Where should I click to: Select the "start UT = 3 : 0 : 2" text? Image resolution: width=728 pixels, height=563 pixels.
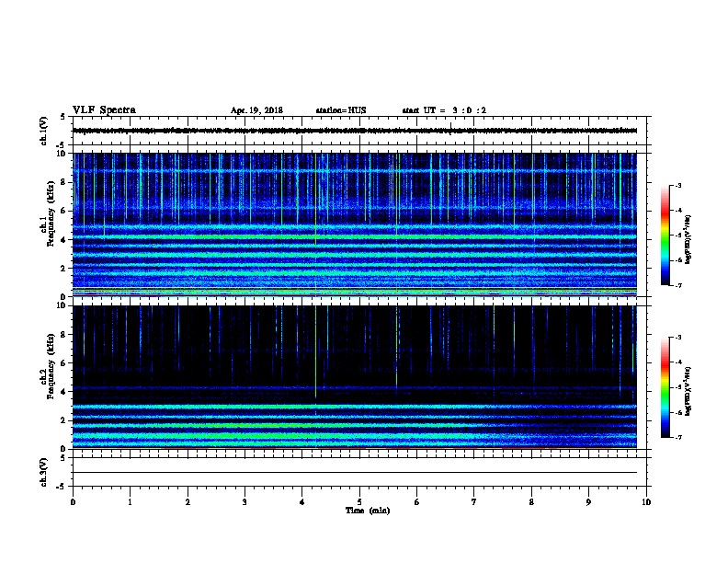tap(444, 110)
